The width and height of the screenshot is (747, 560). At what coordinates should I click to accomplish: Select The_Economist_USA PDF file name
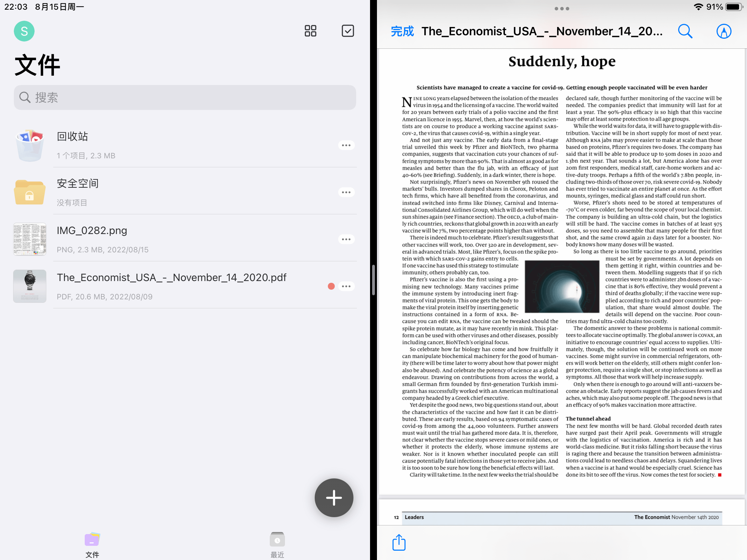(172, 278)
